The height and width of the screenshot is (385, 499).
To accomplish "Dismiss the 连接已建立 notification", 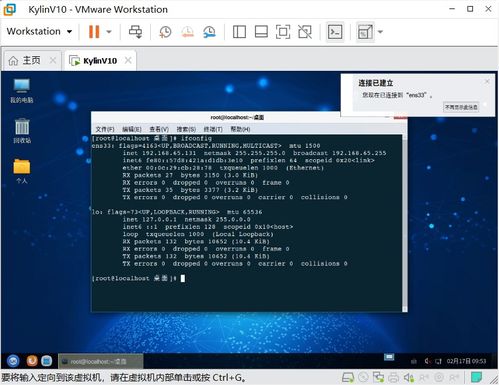I will point(487,81).
